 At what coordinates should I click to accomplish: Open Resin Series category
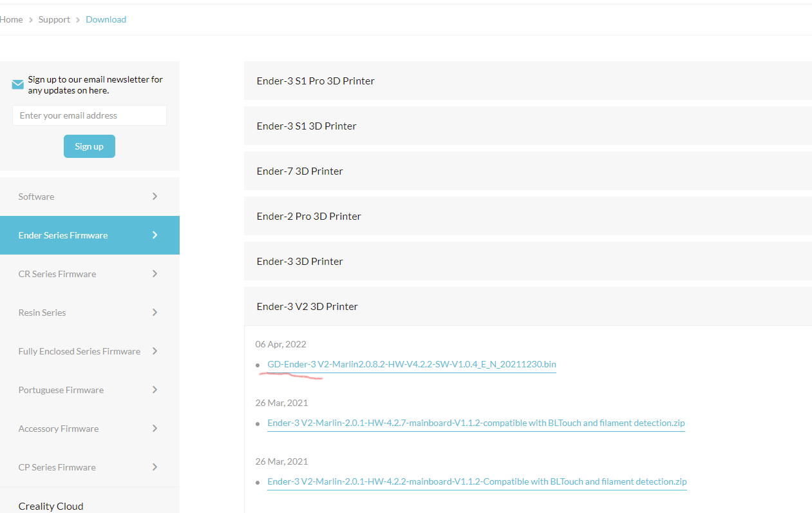[90, 313]
